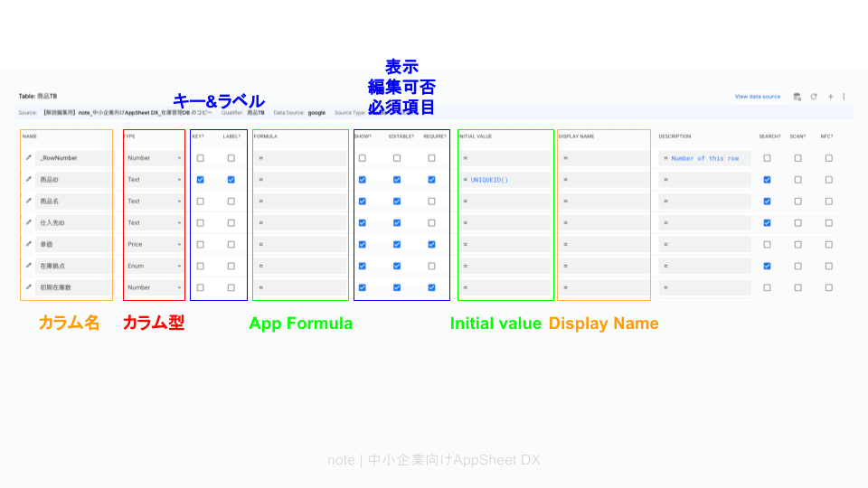Screen dimensions: 868x488
Task: Regenerate table schema with refresh icon
Action: click(x=814, y=97)
